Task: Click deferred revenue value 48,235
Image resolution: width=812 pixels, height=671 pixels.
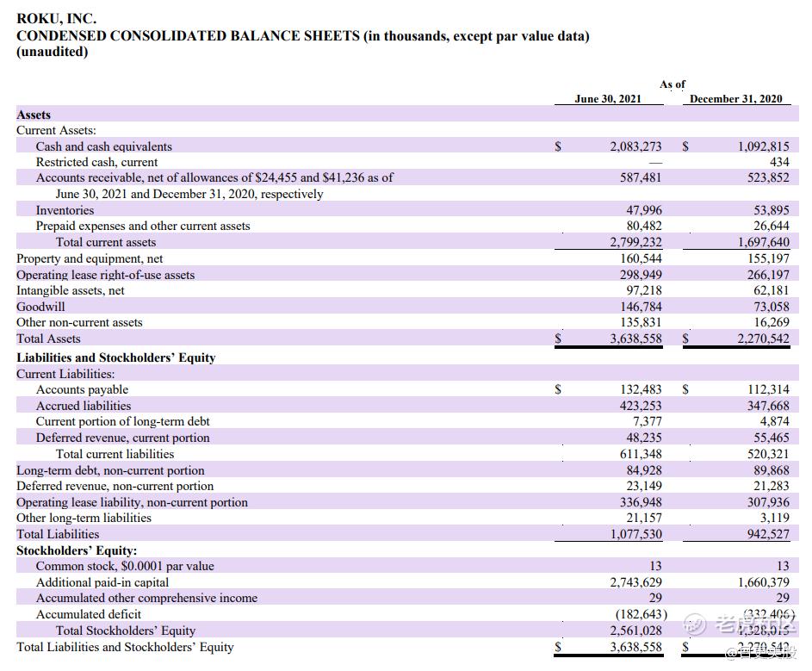Action: (644, 438)
